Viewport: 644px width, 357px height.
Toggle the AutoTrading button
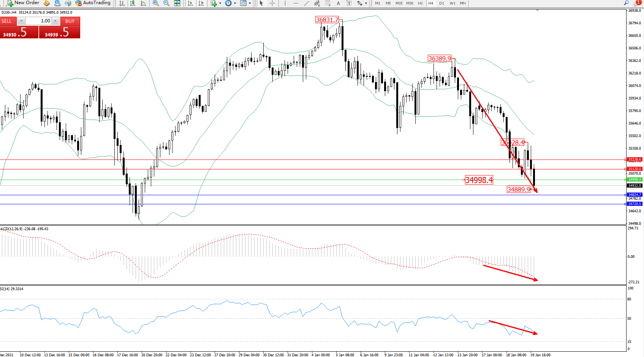93,3
